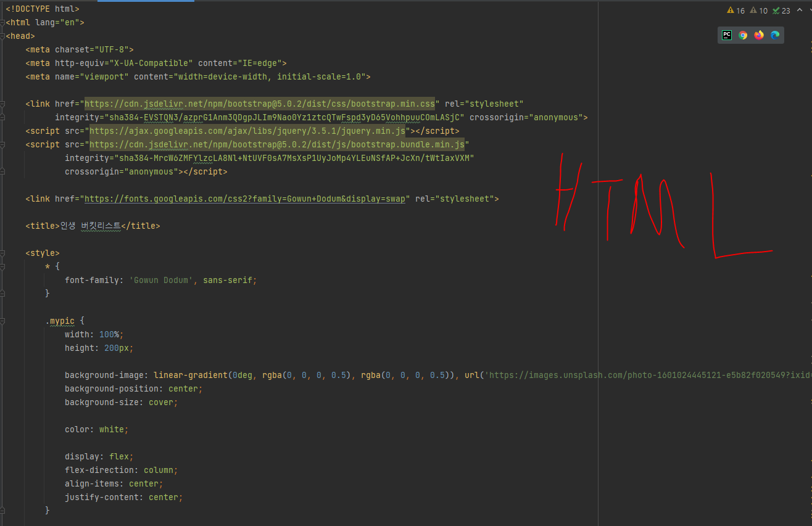Click the flex-direction: column line

click(122, 470)
